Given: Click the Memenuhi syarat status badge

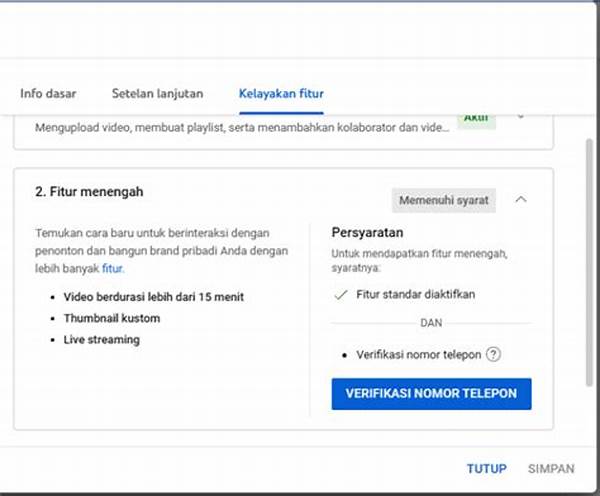Looking at the screenshot, I should [445, 200].
